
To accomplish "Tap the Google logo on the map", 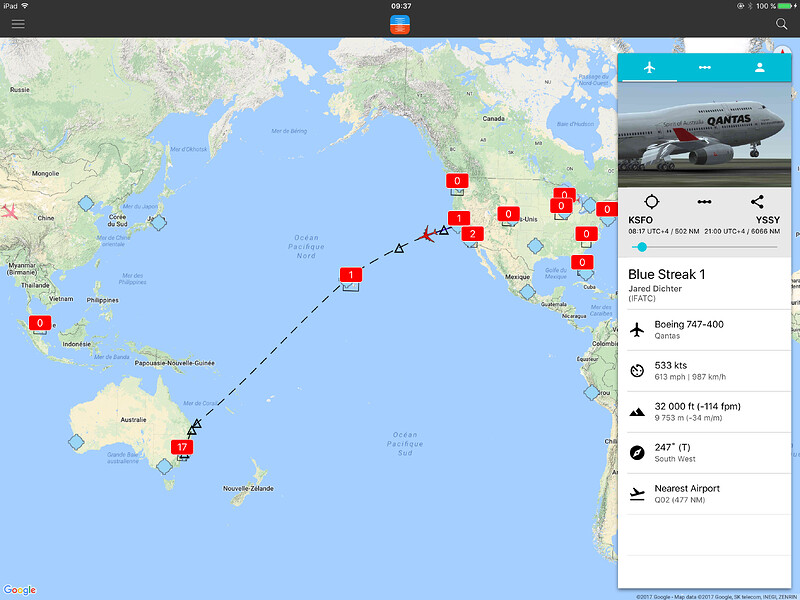I will coord(20,590).
